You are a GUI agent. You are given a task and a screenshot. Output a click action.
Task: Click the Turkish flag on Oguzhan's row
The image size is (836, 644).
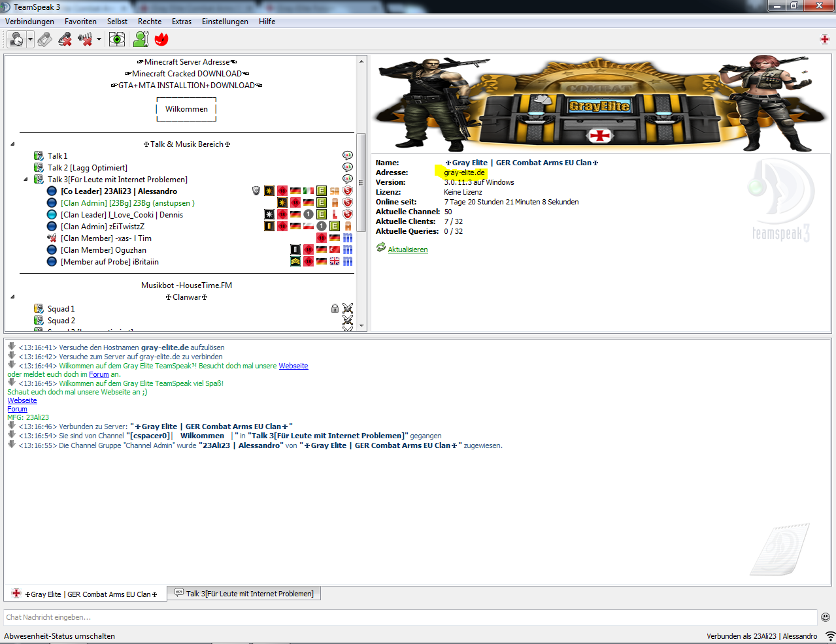click(x=335, y=250)
